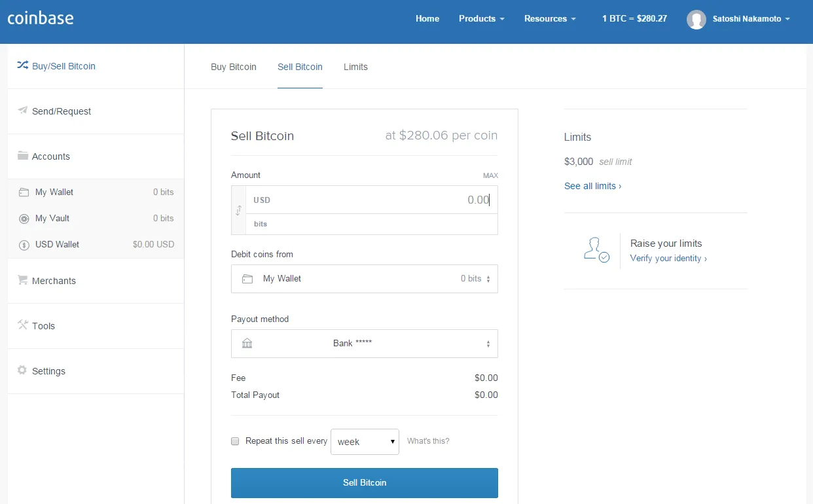The height and width of the screenshot is (504, 813).
Task: Open the Debit coins from wallet dropdown
Action: 364,279
